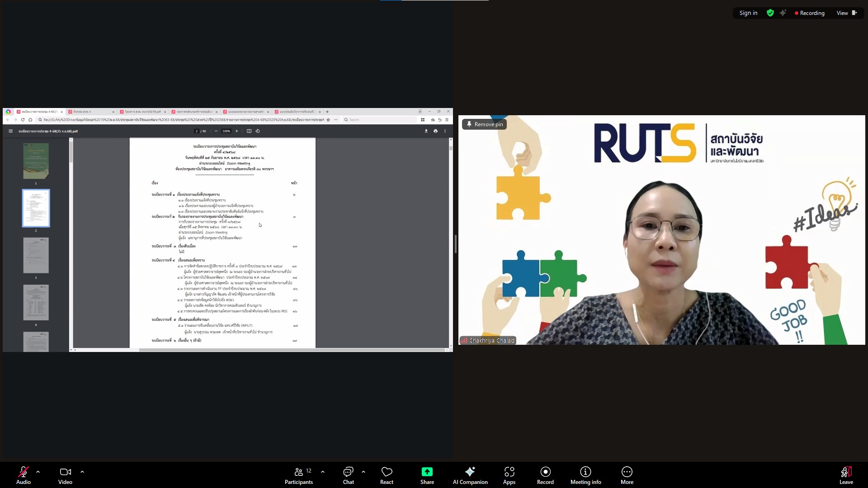Expand the chat options arrow
This screenshot has width=868, height=488.
363,472
